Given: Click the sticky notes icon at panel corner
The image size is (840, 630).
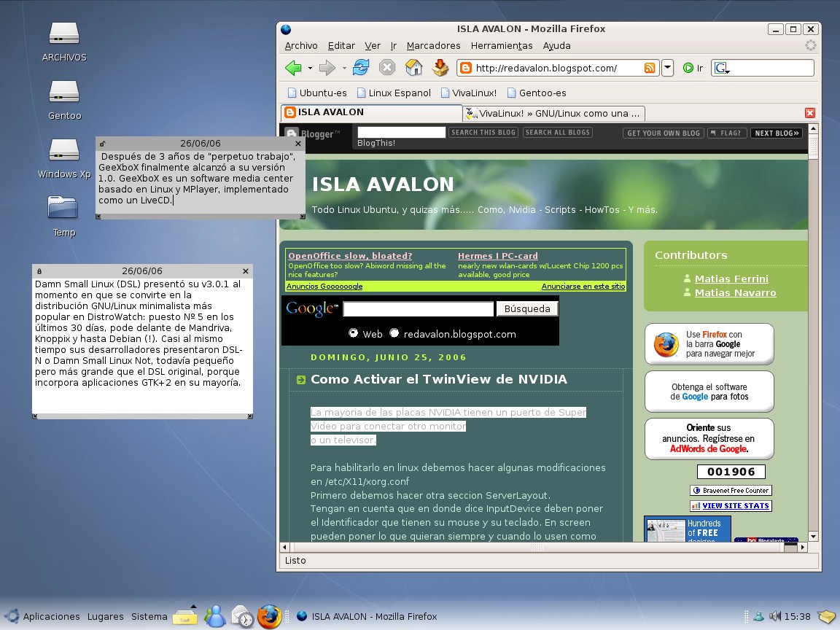Looking at the screenshot, I should point(826,617).
